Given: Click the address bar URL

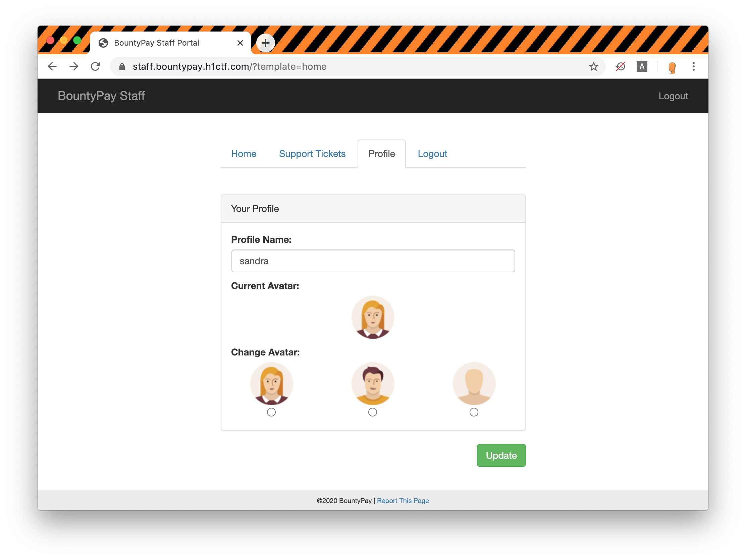Looking at the screenshot, I should click(229, 66).
